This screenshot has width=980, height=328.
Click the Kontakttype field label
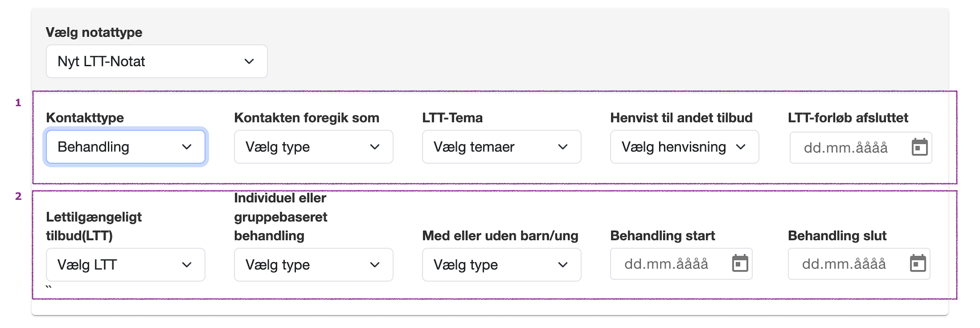(x=85, y=118)
